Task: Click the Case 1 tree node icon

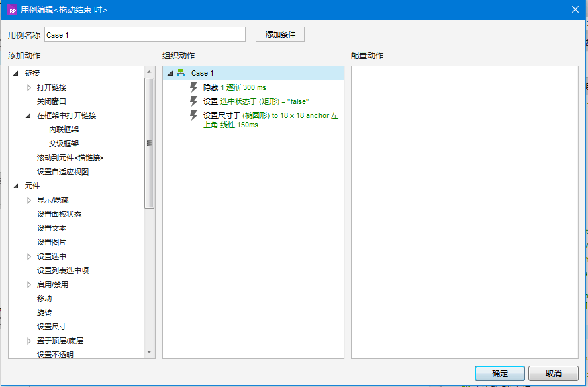Action: click(181, 73)
